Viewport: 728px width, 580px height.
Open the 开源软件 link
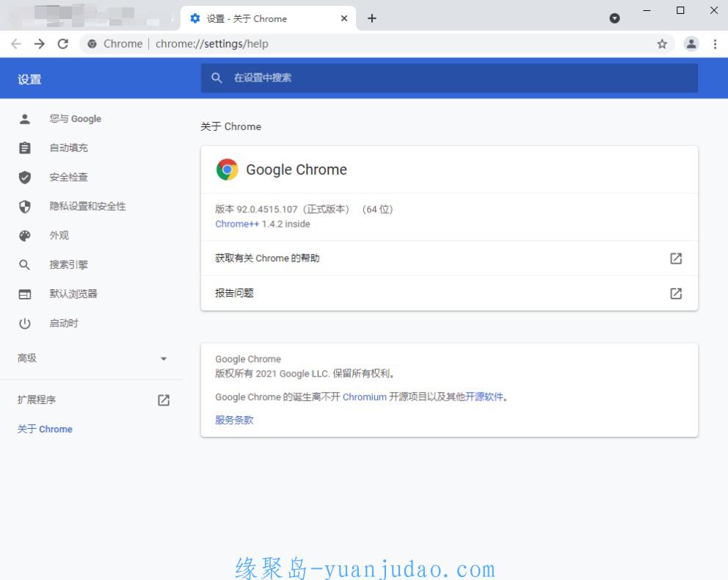click(x=484, y=397)
